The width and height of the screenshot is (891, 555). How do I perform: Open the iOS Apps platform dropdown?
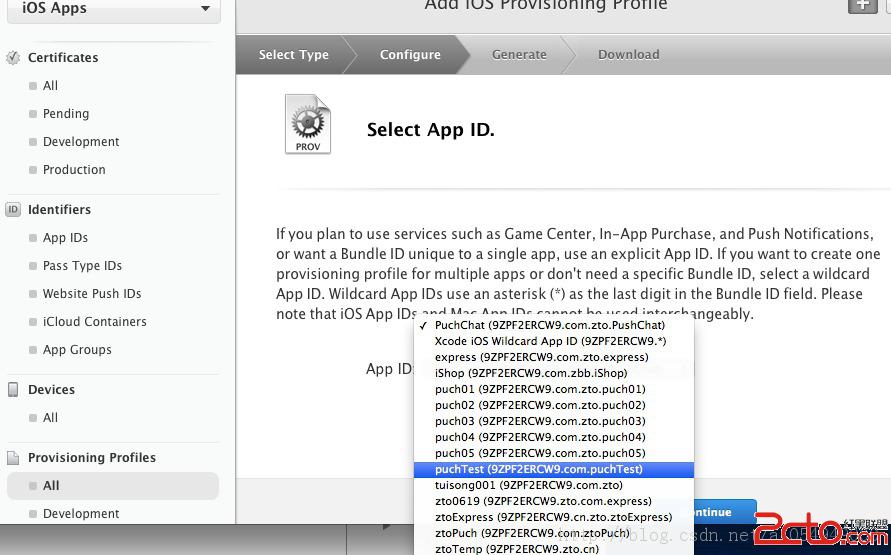[117, 9]
